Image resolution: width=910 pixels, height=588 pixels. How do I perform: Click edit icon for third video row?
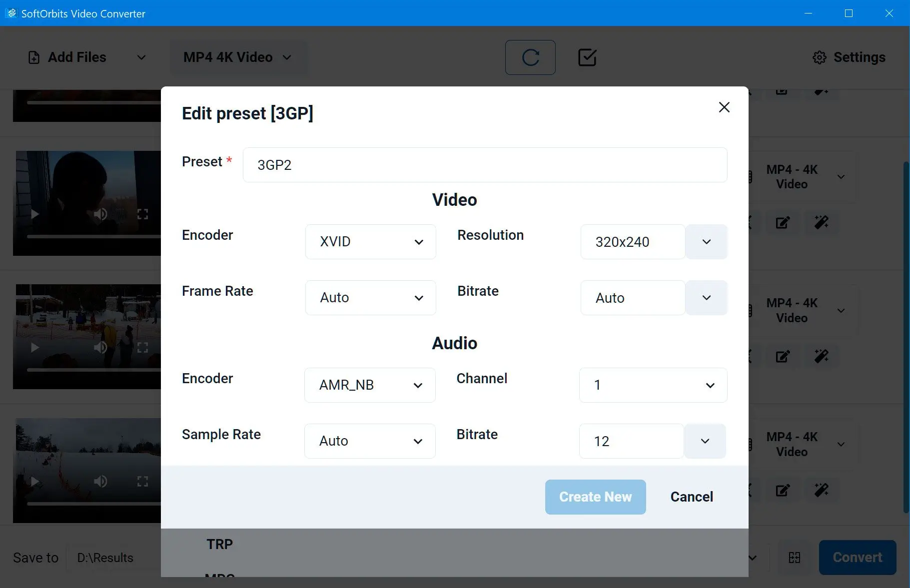[x=783, y=356]
